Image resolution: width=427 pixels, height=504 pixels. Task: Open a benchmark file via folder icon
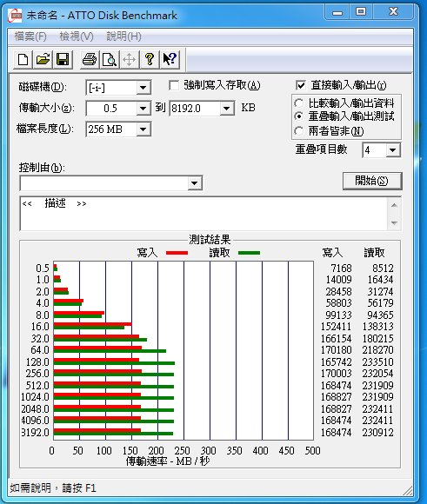pyautogui.click(x=43, y=59)
